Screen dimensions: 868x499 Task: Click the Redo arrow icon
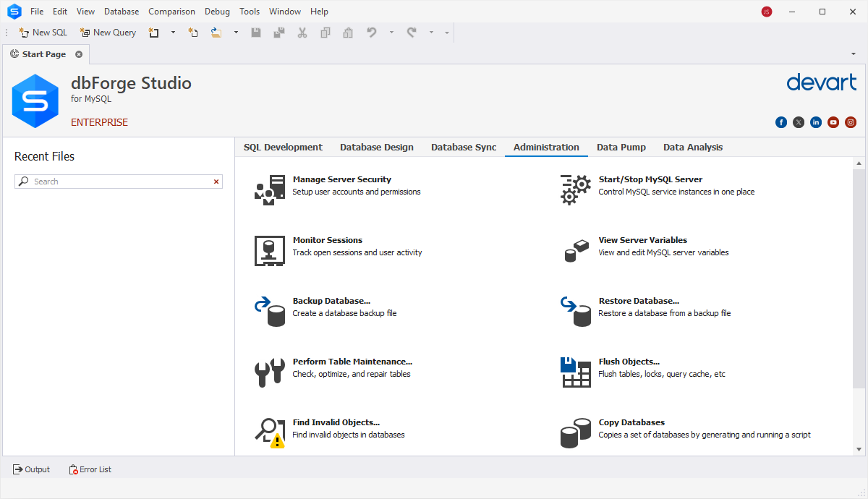[412, 33]
